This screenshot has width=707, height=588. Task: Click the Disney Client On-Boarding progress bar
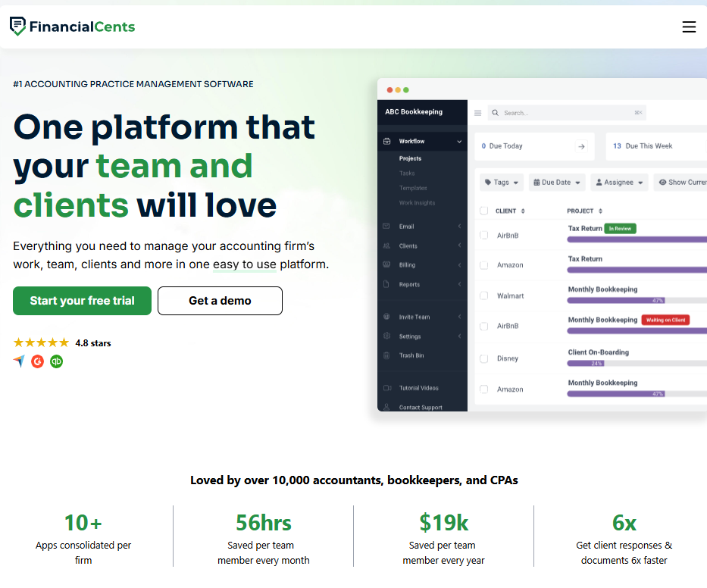click(637, 364)
